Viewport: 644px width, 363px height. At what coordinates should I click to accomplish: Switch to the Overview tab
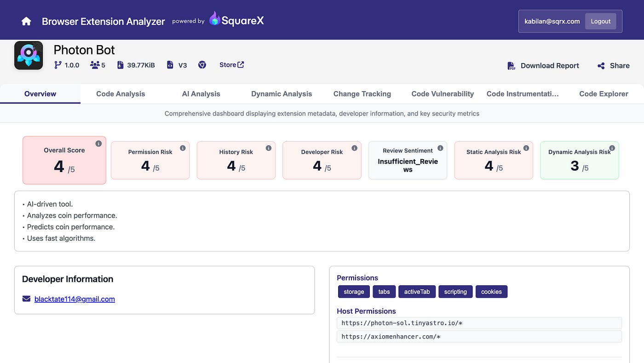pyautogui.click(x=40, y=94)
